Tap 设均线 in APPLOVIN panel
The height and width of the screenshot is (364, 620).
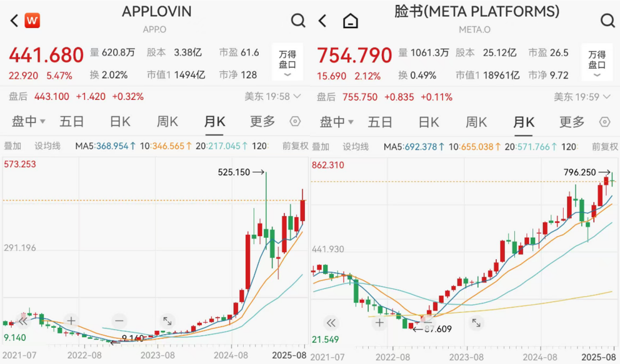pyautogui.click(x=47, y=146)
